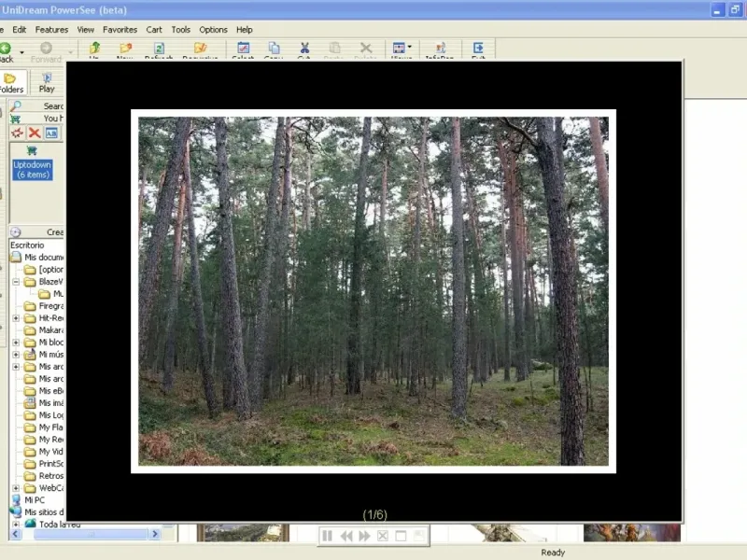Click the InfoBar toolbar icon
This screenshot has height=560, width=747.
tap(440, 48)
